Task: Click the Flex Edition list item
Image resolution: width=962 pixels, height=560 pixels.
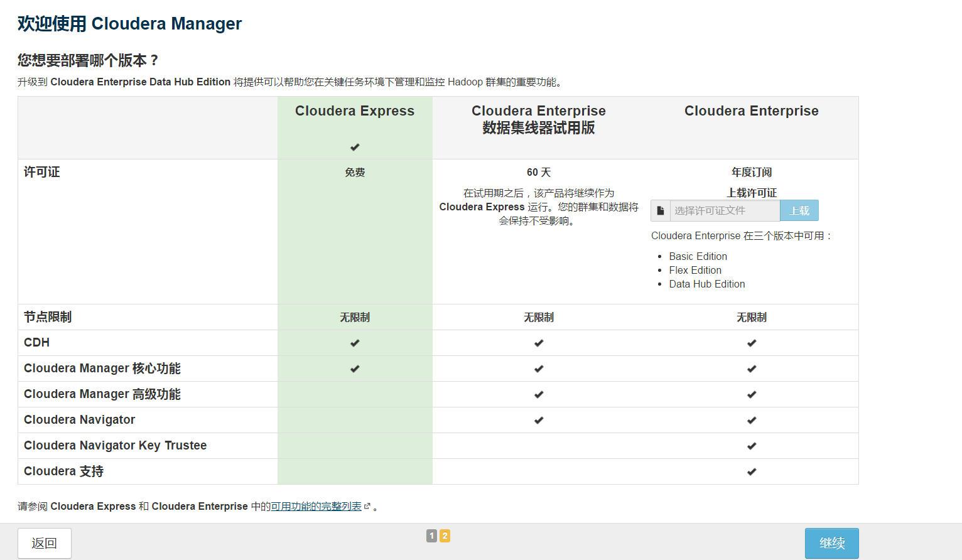Action: pos(695,270)
